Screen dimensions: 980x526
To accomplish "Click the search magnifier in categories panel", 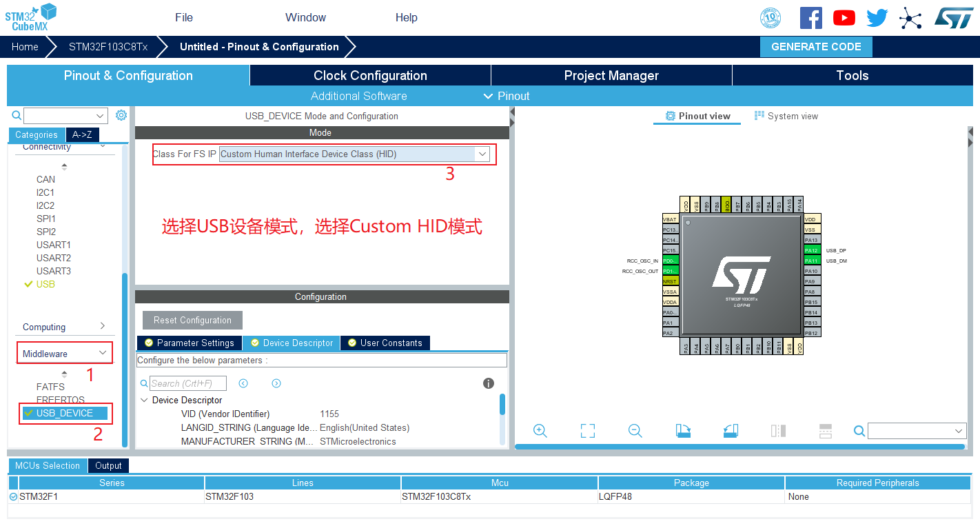I will pyautogui.click(x=17, y=116).
